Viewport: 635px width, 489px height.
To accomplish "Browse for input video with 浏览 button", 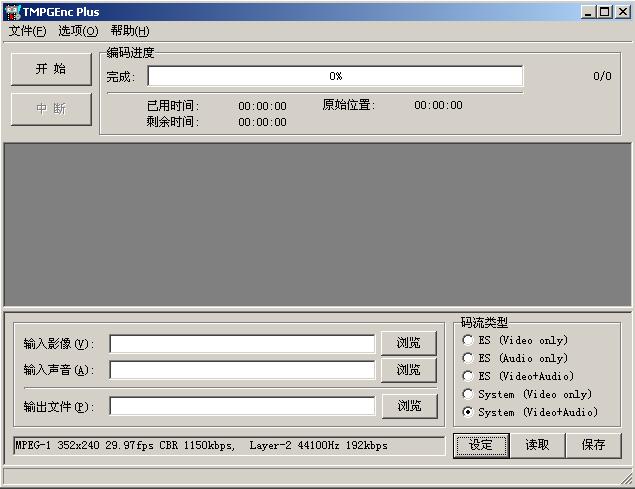I will coord(409,343).
